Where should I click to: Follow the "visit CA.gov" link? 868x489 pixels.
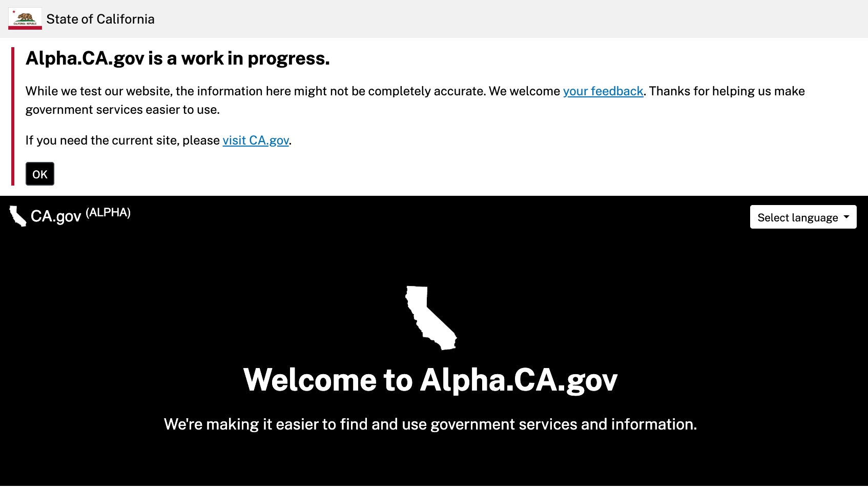click(x=256, y=140)
